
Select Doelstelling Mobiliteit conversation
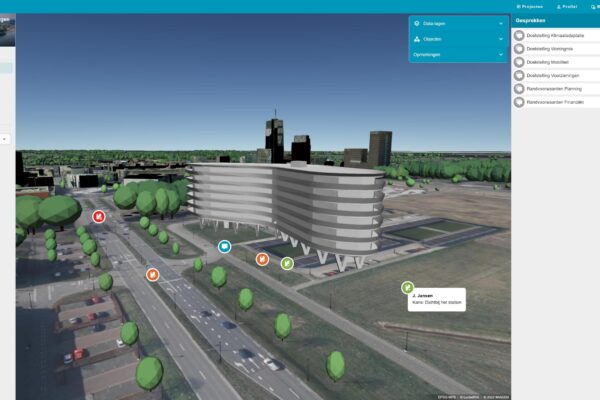[x=550, y=61]
